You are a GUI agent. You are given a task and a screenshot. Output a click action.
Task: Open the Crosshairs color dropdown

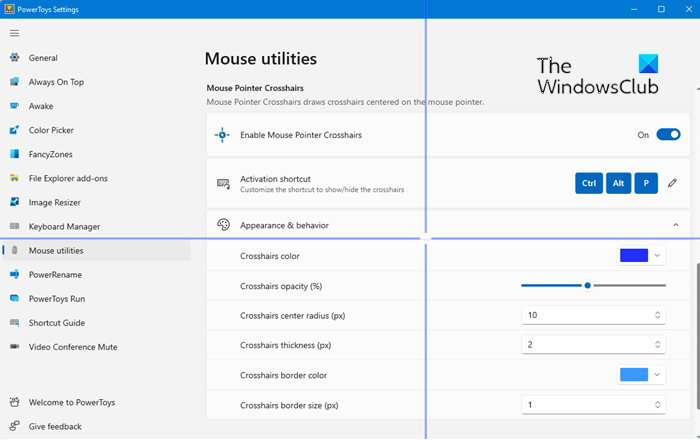[642, 256]
